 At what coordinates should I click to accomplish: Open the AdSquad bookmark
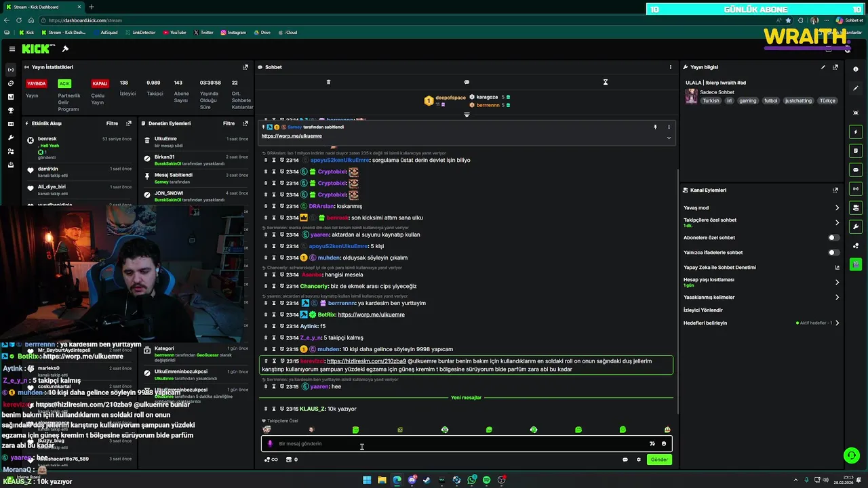[x=106, y=33]
